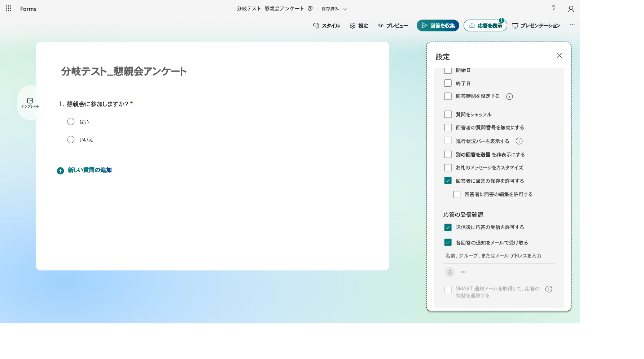Click the form title 分岐テスト_懇親会アンケート
The image size is (644, 359).
click(x=124, y=71)
